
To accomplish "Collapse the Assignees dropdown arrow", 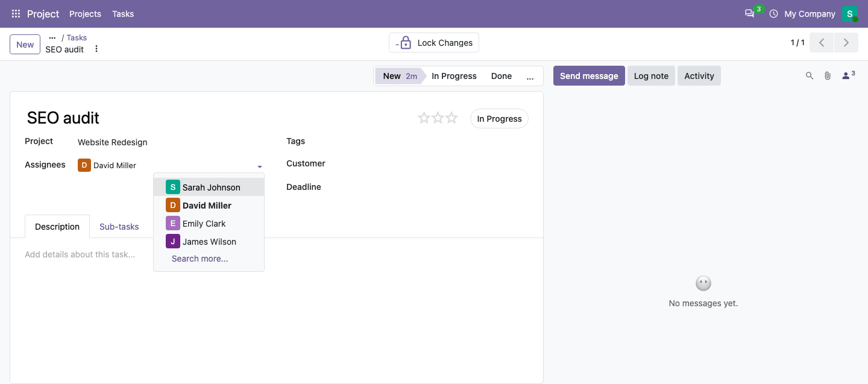I will pyautogui.click(x=259, y=166).
